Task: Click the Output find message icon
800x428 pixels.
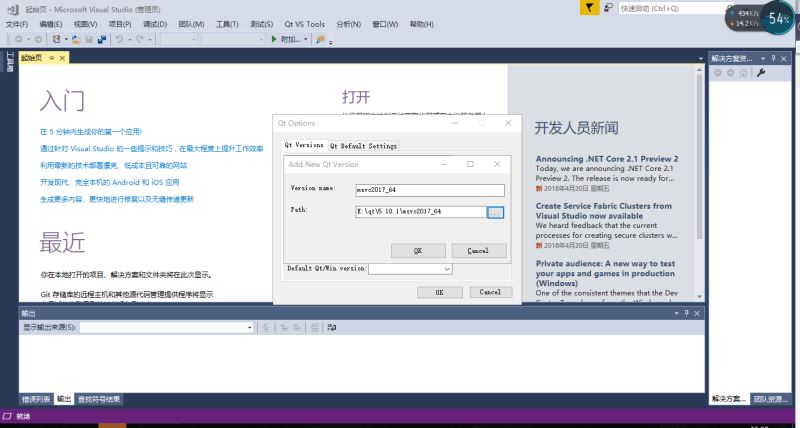Action: [x=266, y=328]
